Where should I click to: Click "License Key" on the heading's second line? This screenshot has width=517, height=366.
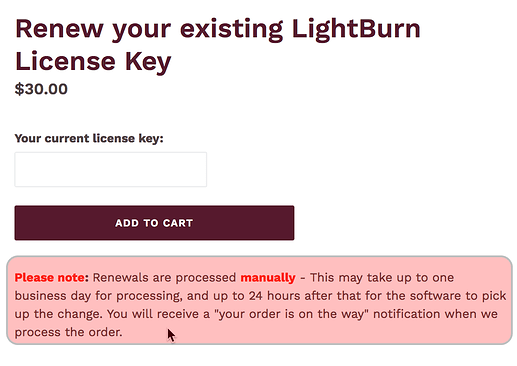point(93,62)
